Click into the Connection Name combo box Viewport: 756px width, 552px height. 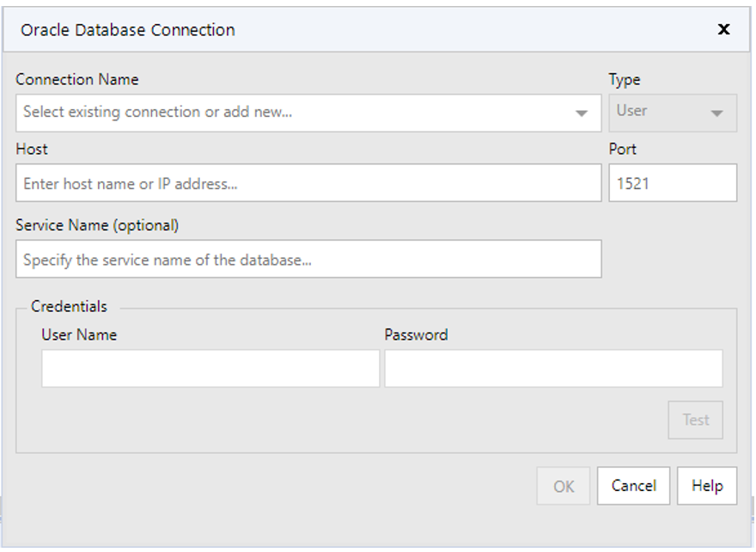click(x=292, y=113)
